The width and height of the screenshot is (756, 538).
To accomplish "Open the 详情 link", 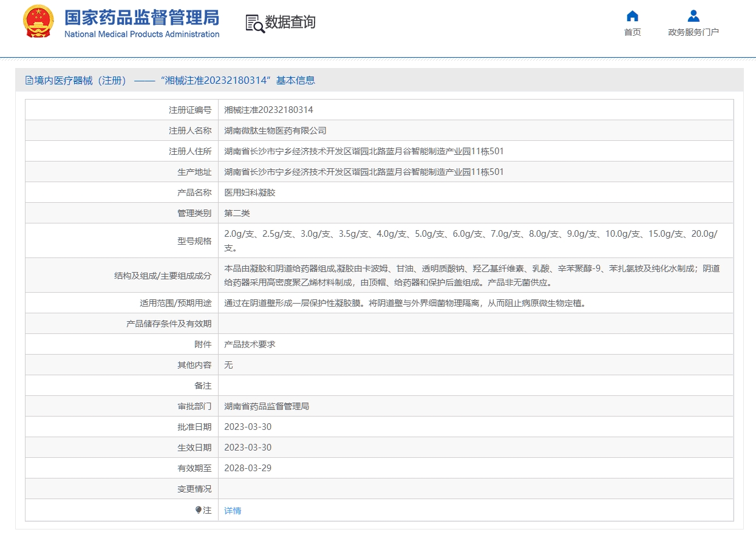I will click(233, 511).
